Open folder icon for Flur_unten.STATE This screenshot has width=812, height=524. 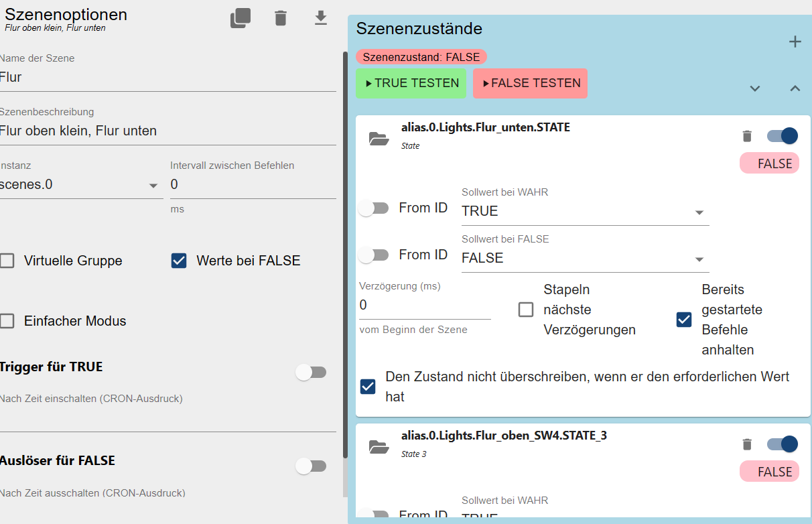(379, 139)
